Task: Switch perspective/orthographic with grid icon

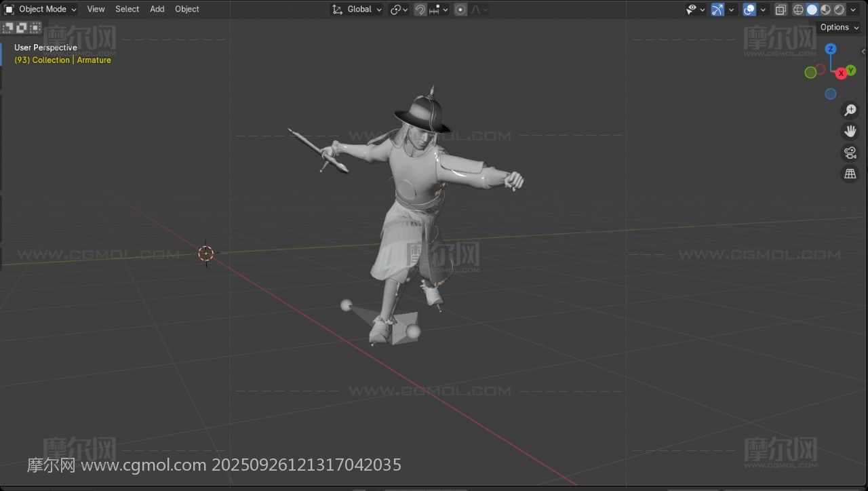Action: click(850, 174)
